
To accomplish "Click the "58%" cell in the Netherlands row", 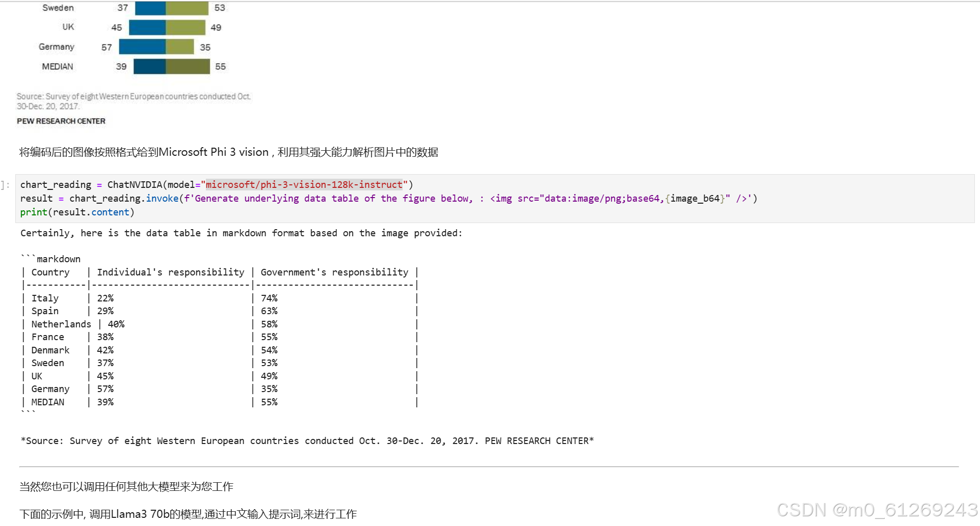I will [x=269, y=324].
